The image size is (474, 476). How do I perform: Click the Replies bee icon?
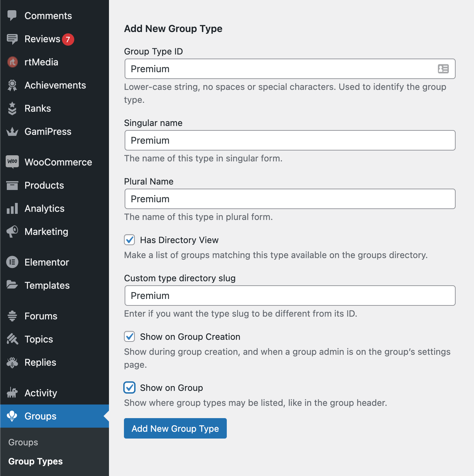(12, 362)
